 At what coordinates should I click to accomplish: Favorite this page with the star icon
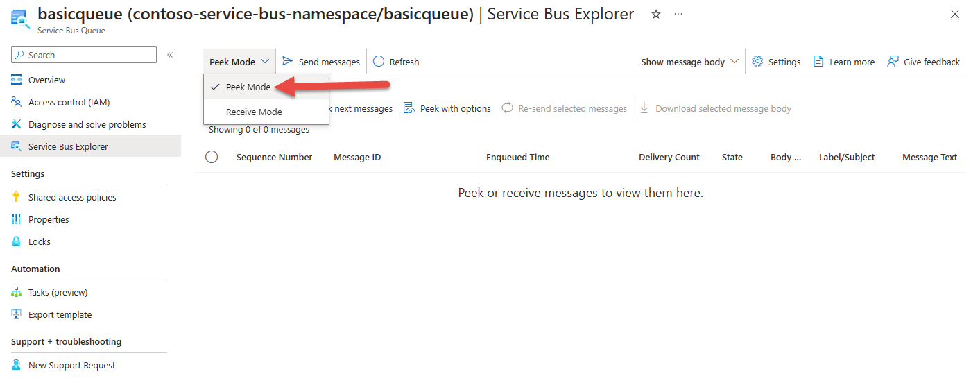[656, 14]
